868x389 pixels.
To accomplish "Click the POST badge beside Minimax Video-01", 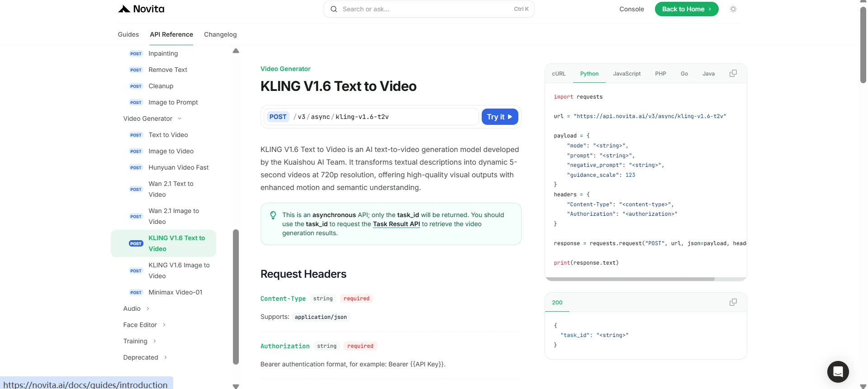I will pos(136,292).
